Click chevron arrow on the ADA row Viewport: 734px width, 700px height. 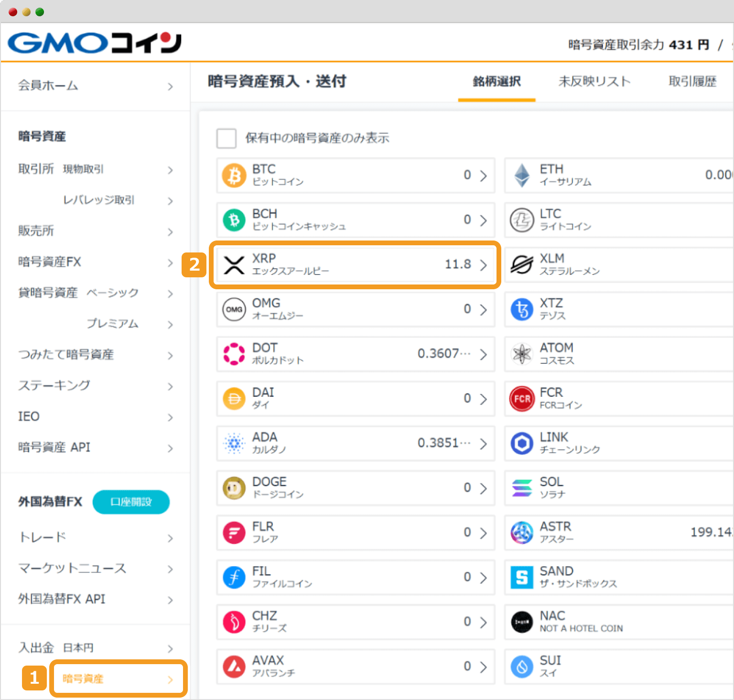click(483, 444)
